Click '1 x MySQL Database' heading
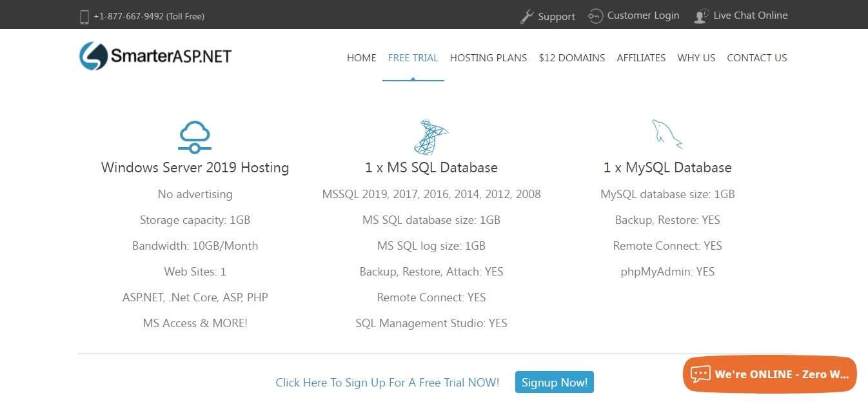Image resolution: width=868 pixels, height=402 pixels. pyautogui.click(x=667, y=168)
